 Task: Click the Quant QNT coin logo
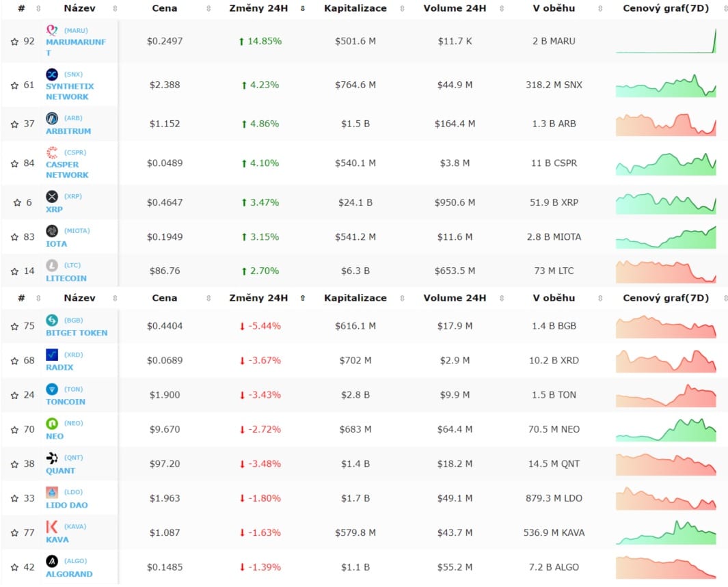click(x=52, y=458)
